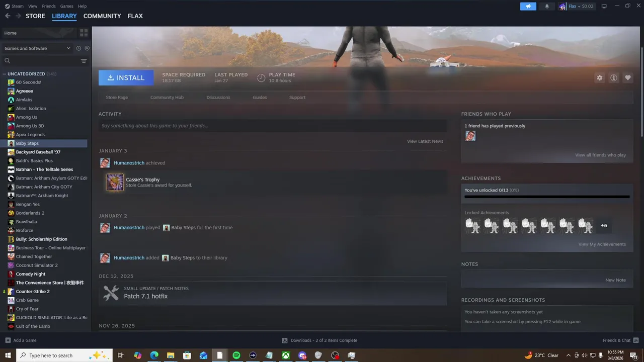
Task: Go to the STORE tab
Action: coord(35,16)
